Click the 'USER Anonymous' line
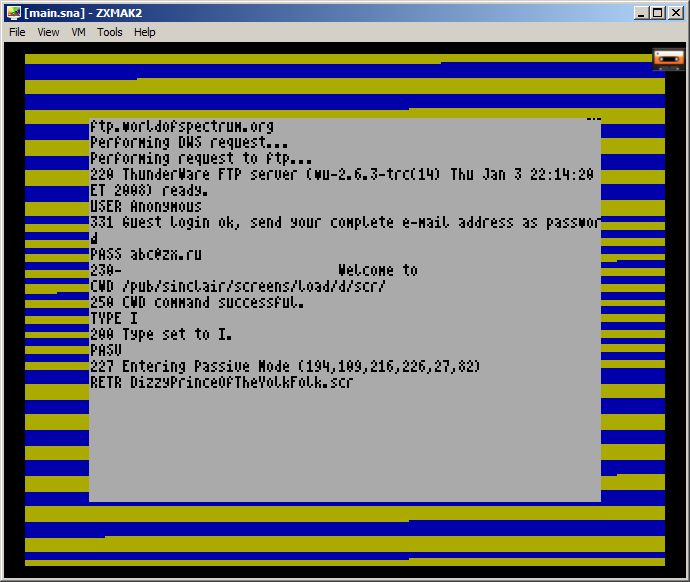The height and width of the screenshot is (582, 690). pyautogui.click(x=145, y=207)
